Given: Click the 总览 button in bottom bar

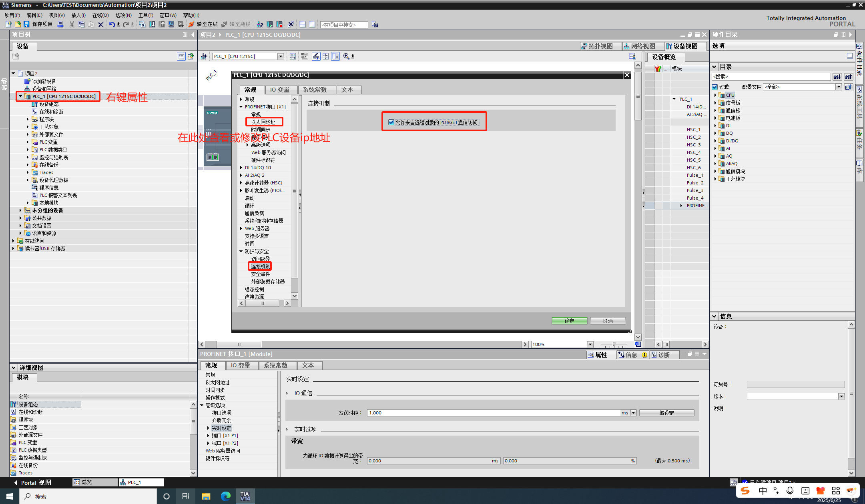Looking at the screenshot, I should point(94,482).
